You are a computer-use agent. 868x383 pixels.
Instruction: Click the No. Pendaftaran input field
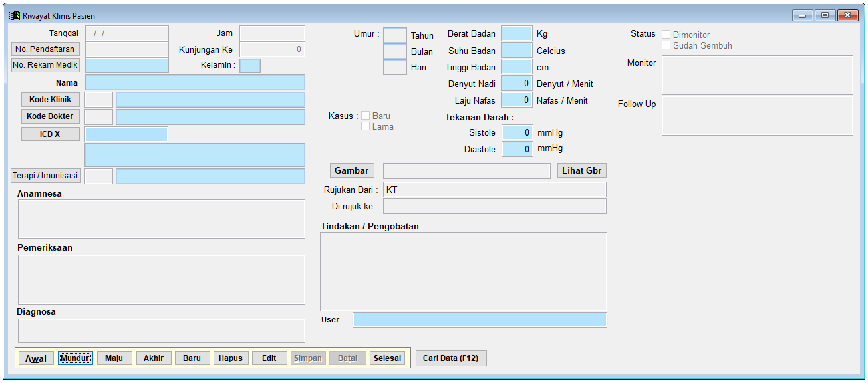(x=127, y=49)
